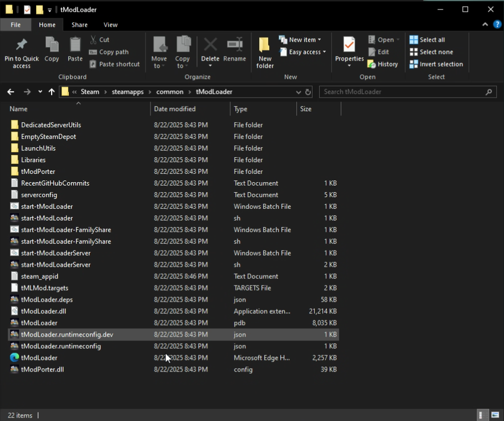Select the RecentGitHubCommits text file
The height and width of the screenshot is (421, 504).
(x=173, y=183)
